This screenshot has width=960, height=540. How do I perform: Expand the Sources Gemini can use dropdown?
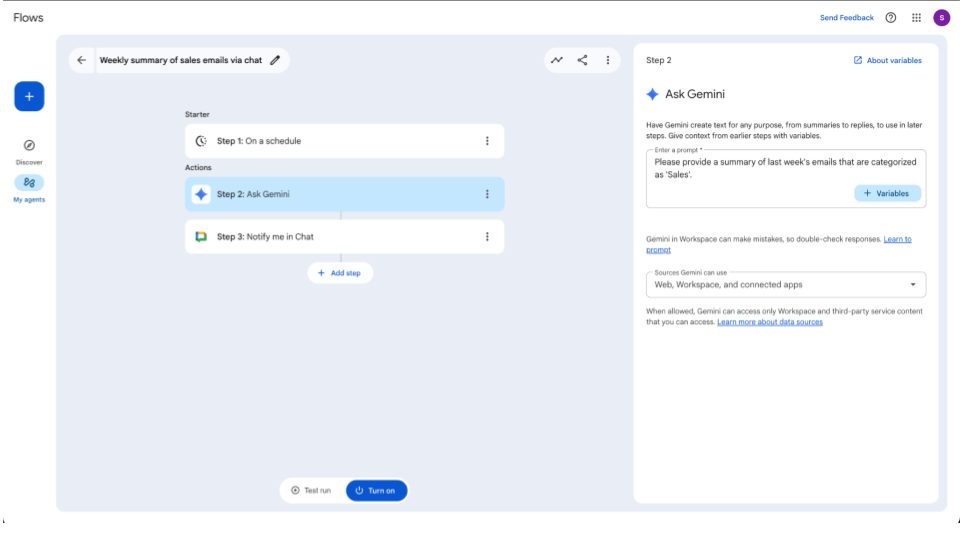tap(785, 284)
